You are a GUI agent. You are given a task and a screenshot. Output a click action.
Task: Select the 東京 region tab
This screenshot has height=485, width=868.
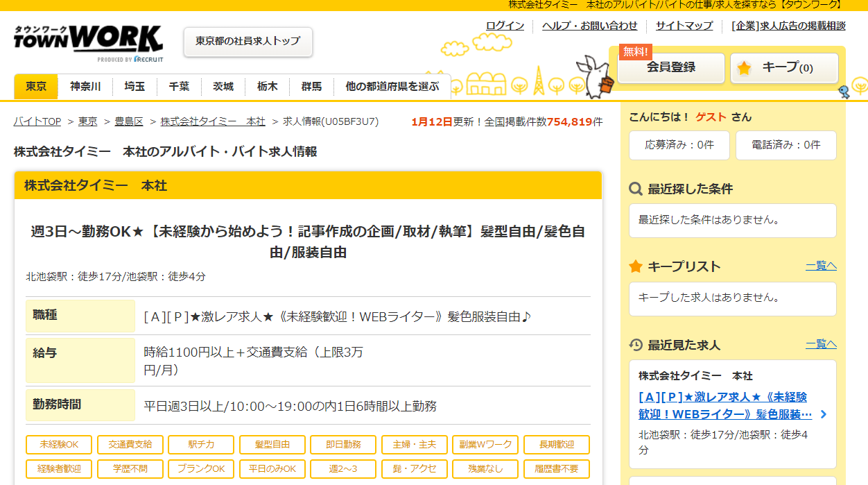tap(36, 87)
